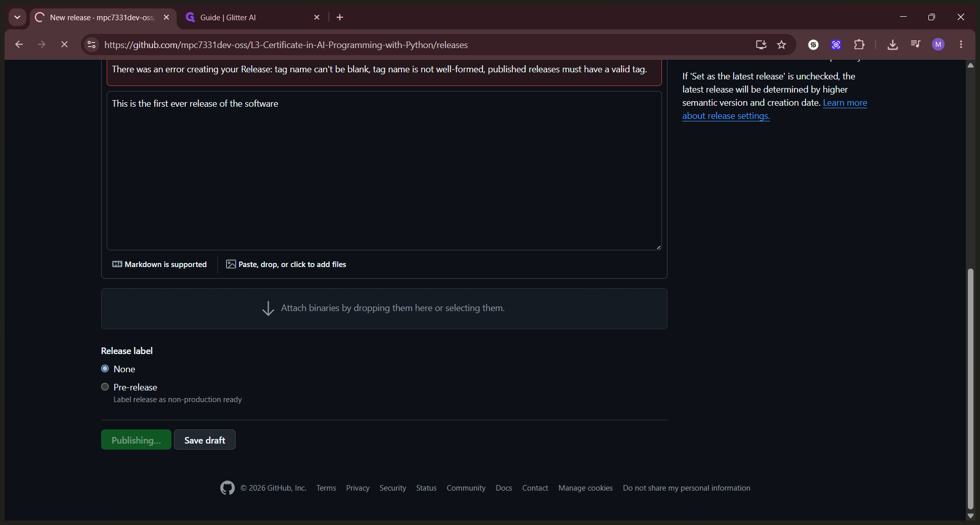
Task: Open the Contact footer link
Action: click(535, 488)
